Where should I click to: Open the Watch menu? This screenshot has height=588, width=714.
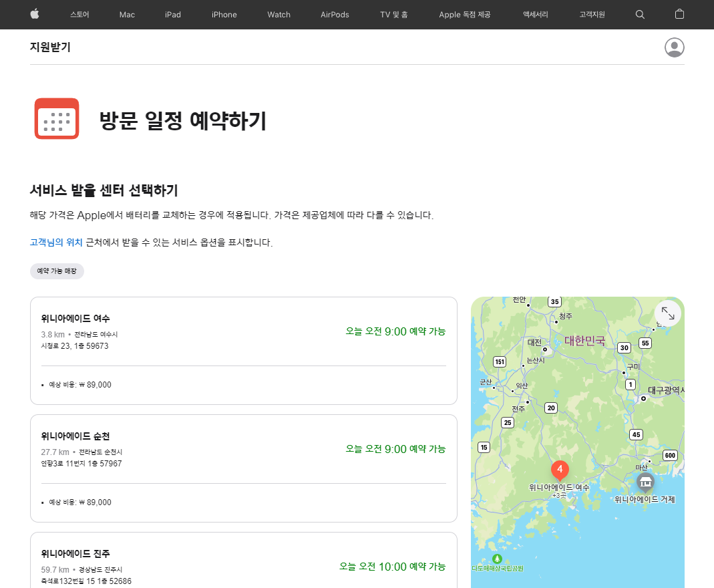click(x=279, y=15)
